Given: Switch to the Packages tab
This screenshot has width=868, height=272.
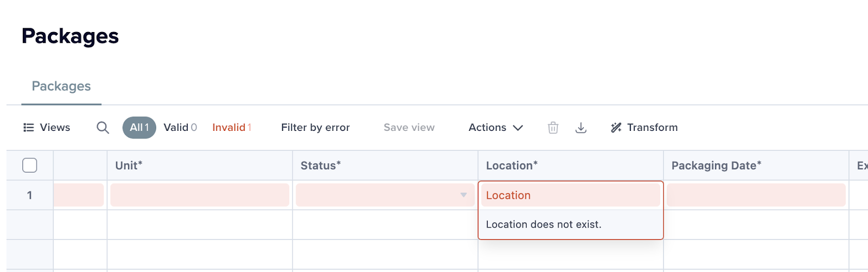Looking at the screenshot, I should coord(61,86).
